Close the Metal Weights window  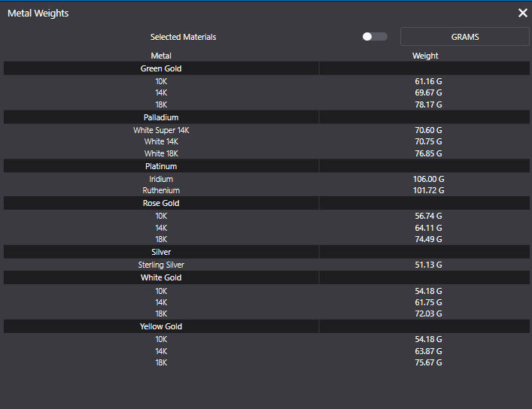point(523,13)
